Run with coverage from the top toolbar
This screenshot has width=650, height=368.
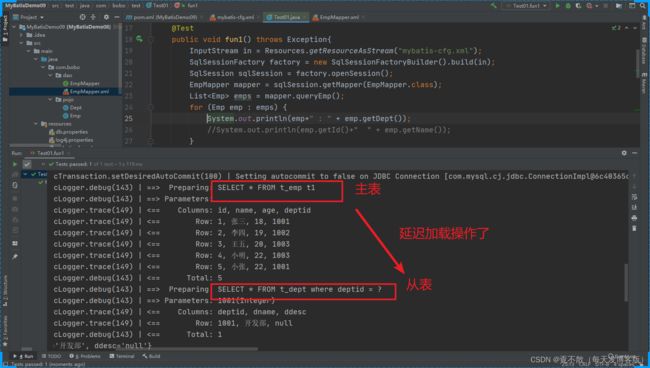pos(579,6)
